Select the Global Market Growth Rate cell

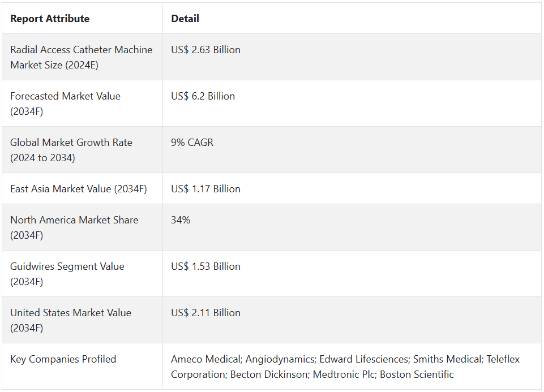71,150
